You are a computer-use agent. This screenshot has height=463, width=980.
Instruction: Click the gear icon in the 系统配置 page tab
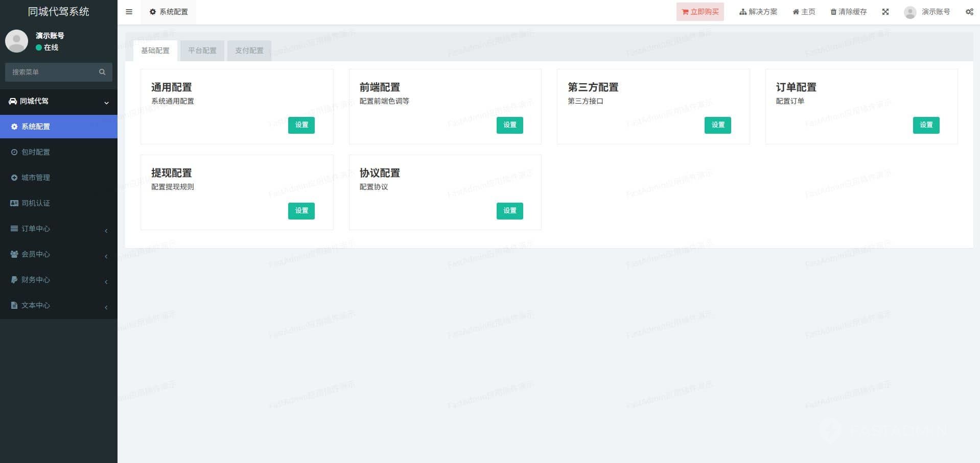click(x=153, y=12)
